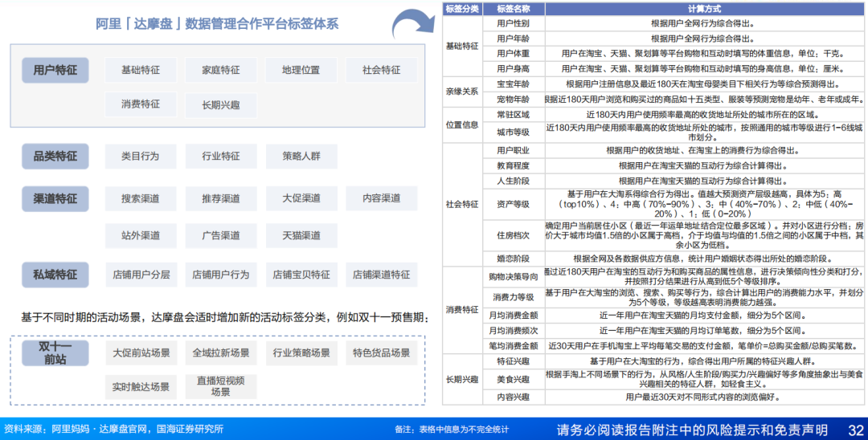Screen dimensions: 868x440
Task: Click the 店铺宝贝特征 tag box
Action: 301,275
